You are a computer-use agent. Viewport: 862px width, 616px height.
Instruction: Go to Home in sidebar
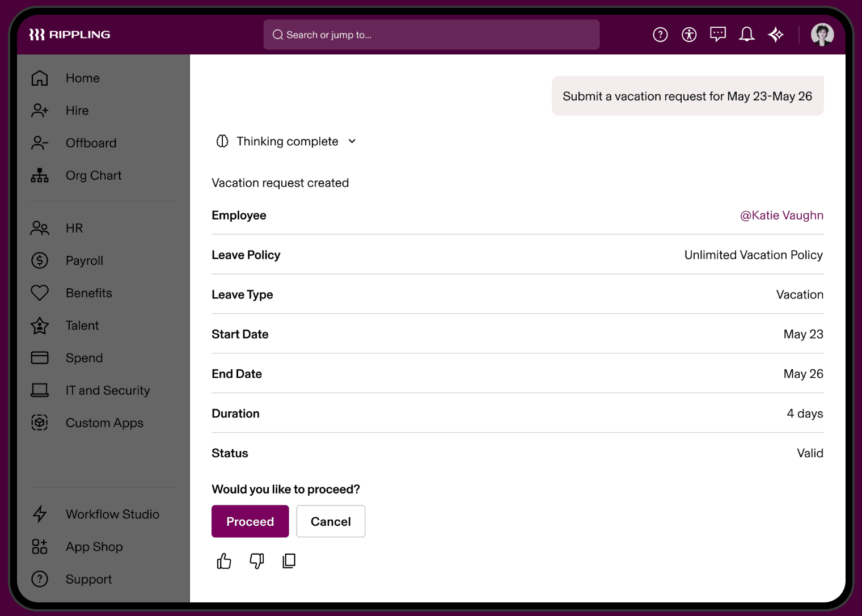point(83,78)
